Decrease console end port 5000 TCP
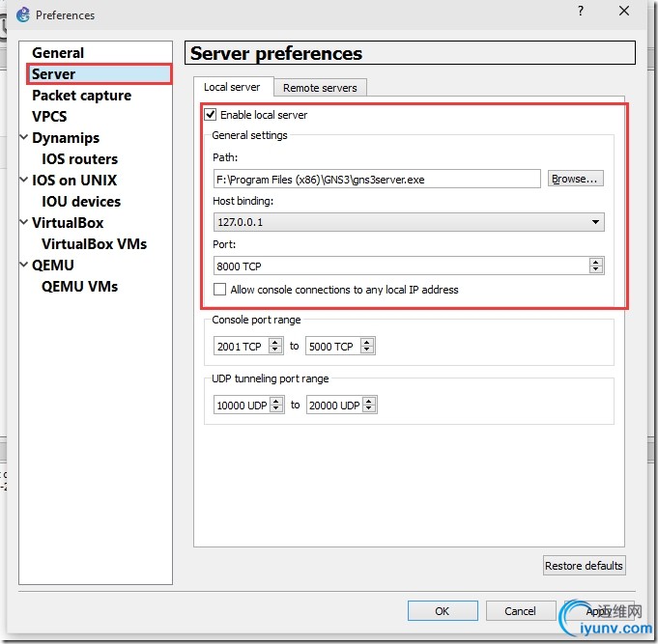The width and height of the screenshot is (658, 644). [367, 350]
